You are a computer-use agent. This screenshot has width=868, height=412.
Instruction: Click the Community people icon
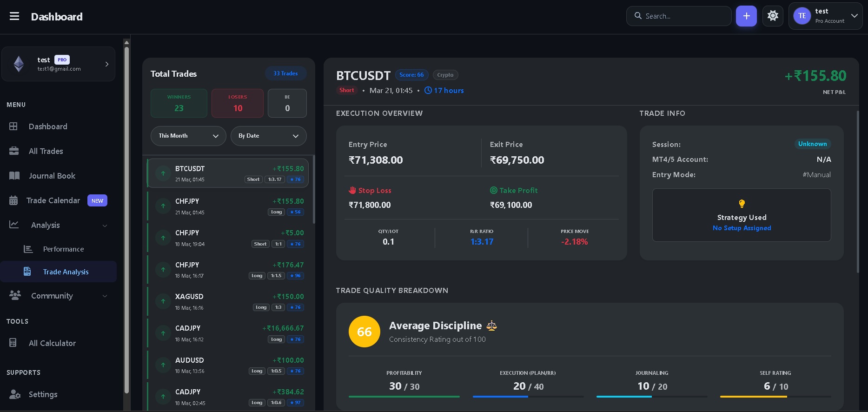tap(15, 295)
